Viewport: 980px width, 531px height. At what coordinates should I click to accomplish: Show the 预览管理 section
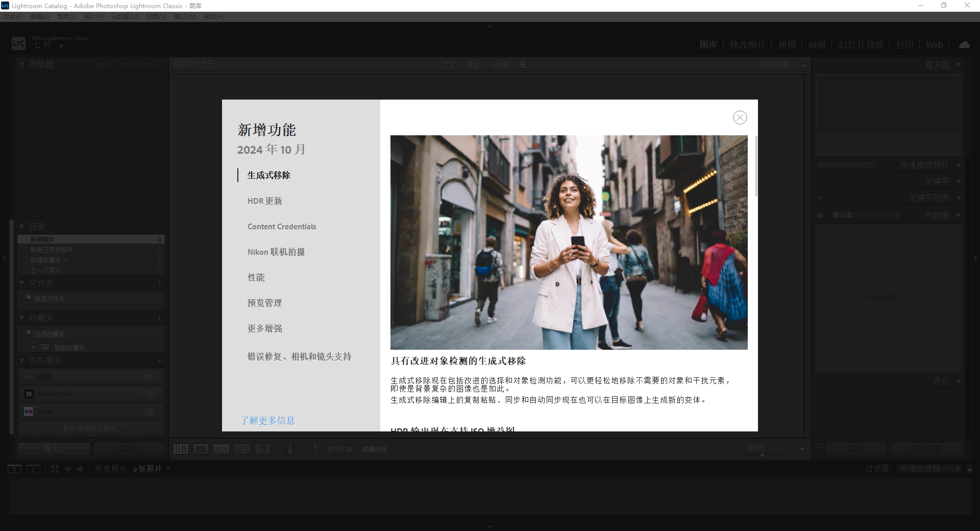(264, 303)
